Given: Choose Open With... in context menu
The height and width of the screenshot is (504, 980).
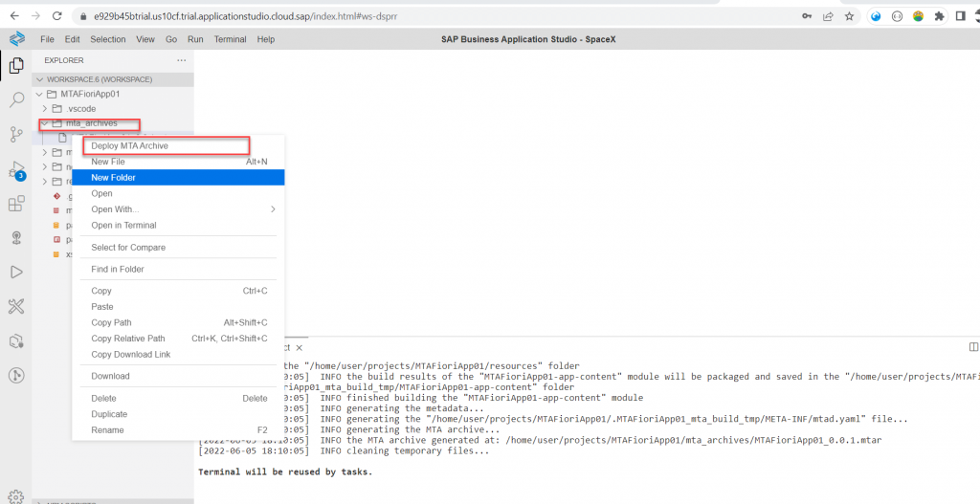Looking at the screenshot, I should coord(179,209).
